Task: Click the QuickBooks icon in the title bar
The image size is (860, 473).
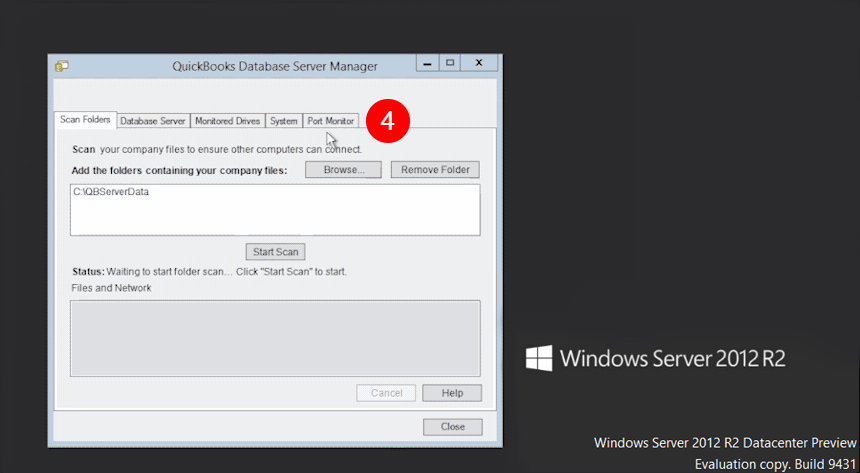Action: click(61, 66)
